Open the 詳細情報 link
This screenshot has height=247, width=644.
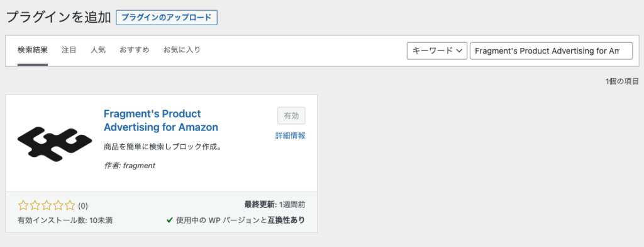click(291, 136)
